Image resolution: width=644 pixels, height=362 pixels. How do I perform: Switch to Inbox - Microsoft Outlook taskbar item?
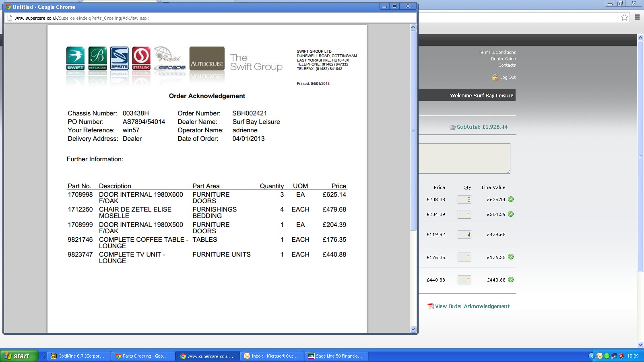click(x=271, y=356)
